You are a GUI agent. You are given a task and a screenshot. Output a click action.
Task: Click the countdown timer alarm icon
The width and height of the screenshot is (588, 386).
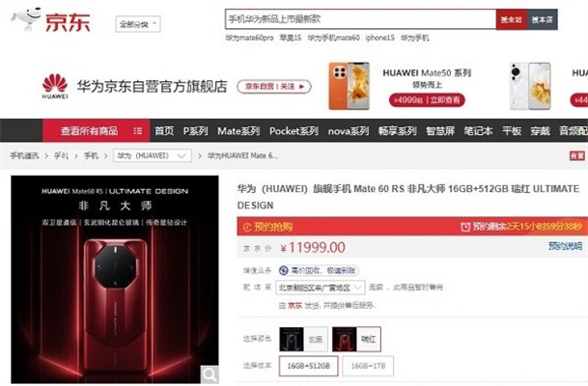[465, 227]
